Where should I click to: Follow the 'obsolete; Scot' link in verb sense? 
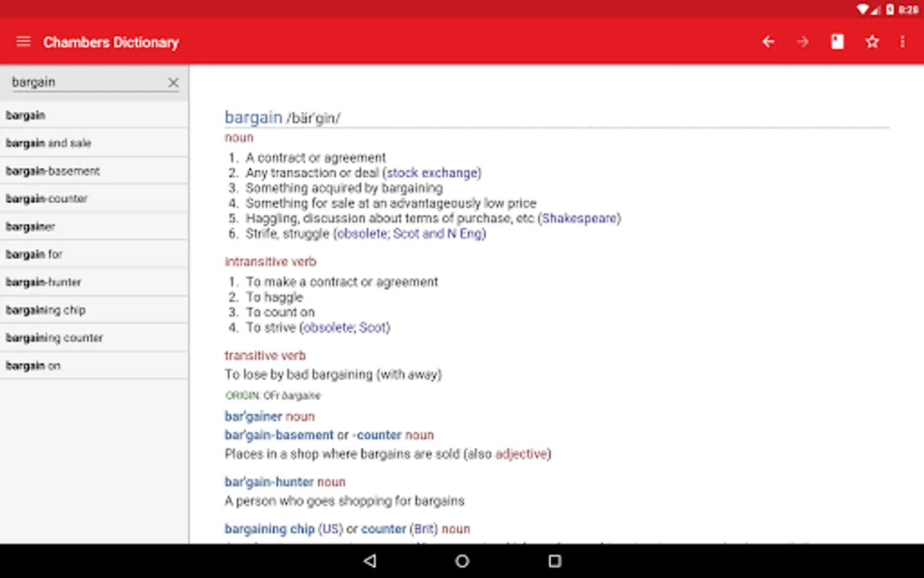345,328
